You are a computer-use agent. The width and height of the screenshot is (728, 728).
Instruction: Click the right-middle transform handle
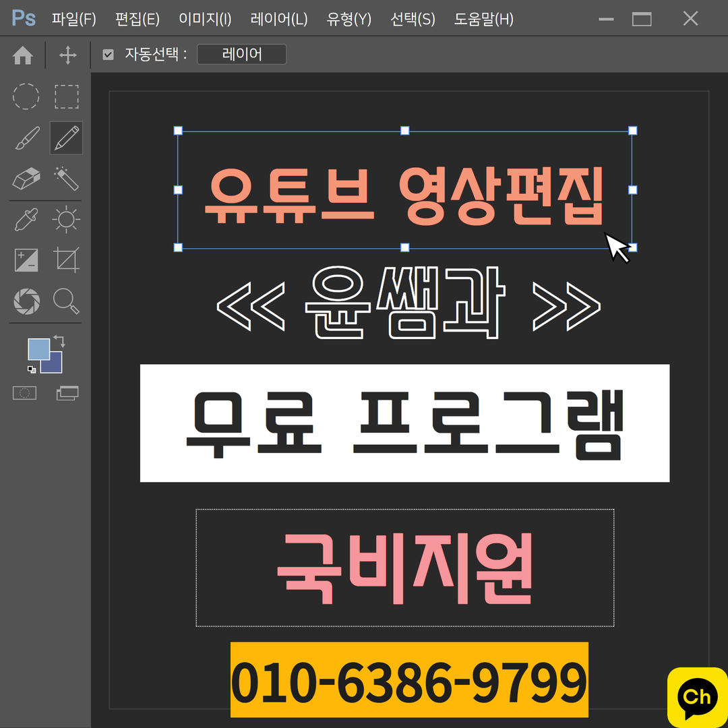[x=632, y=189]
